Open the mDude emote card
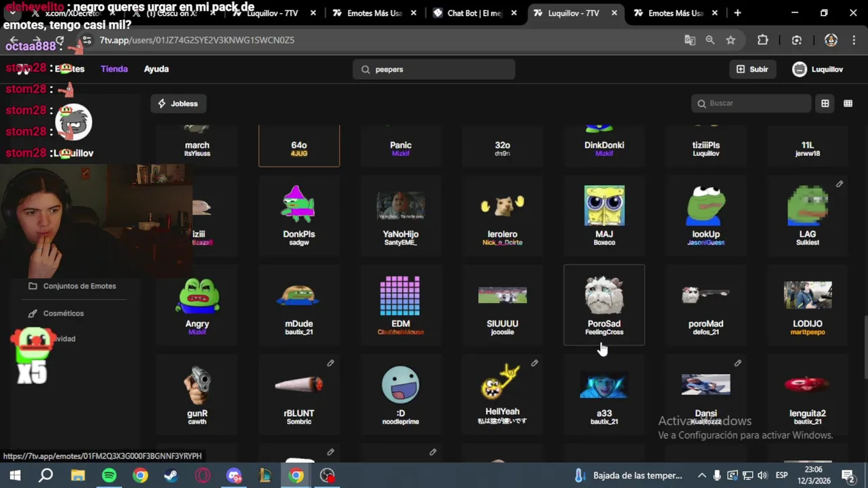This screenshot has width=868, height=488. [x=299, y=305]
